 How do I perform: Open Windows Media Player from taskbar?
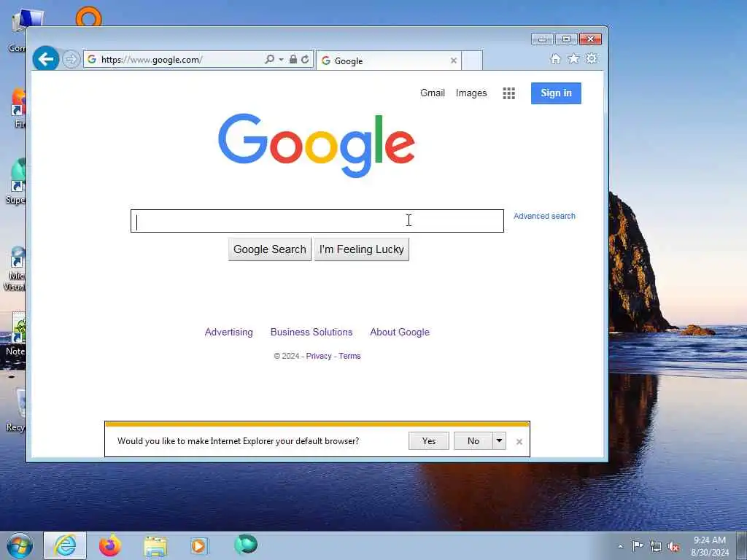coord(199,546)
